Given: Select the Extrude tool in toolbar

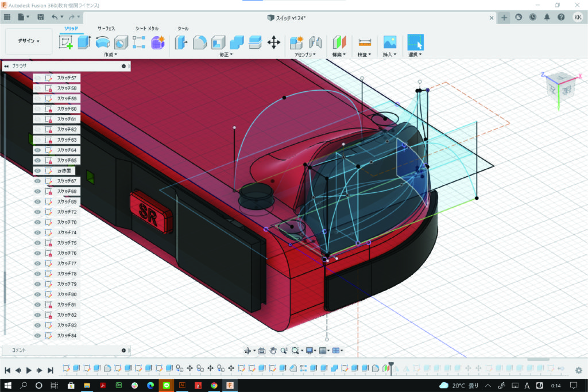Looking at the screenshot, I should coord(84,42).
